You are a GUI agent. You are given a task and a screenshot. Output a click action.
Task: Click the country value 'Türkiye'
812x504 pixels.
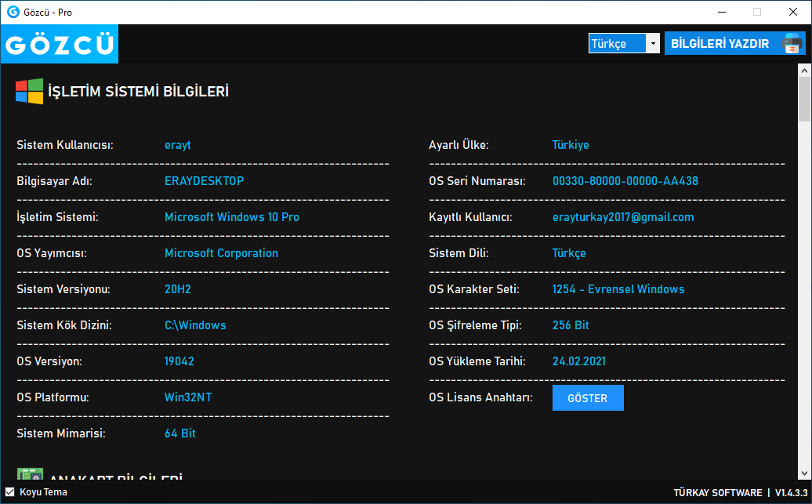(571, 145)
